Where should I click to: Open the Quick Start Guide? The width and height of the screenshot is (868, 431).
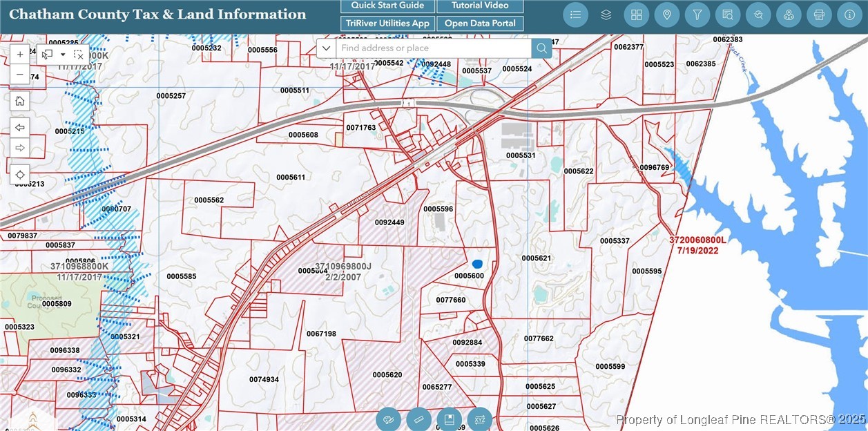[x=388, y=6]
